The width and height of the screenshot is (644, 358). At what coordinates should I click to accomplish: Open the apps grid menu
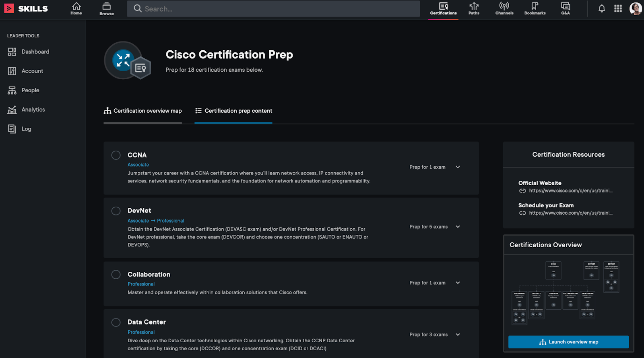point(618,8)
